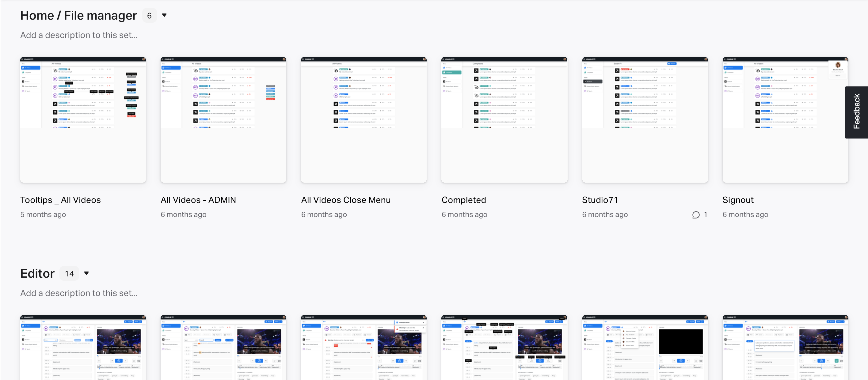Expand the Home / File manager set dropdown arrow
Screen dimensions: 868x380
pyautogui.click(x=164, y=15)
